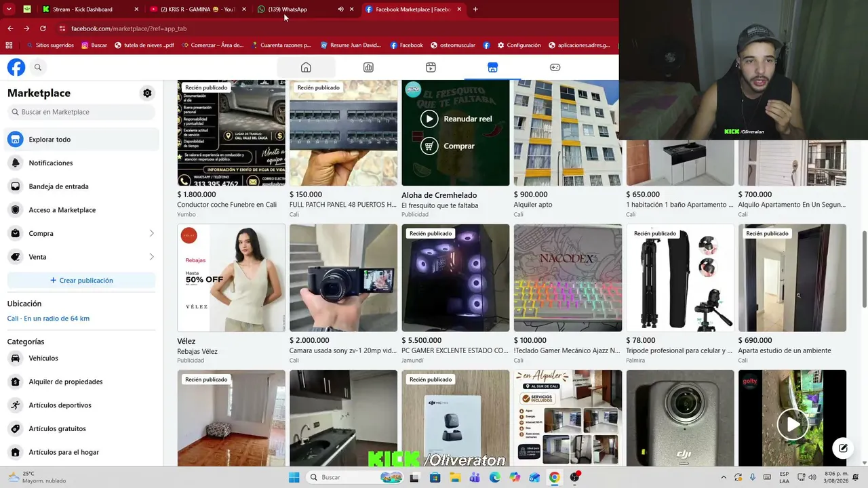Click the Buscar en Marketplace field

point(81,112)
